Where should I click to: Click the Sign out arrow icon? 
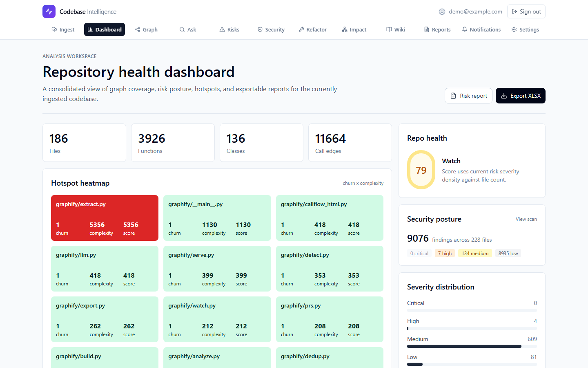[x=514, y=11]
